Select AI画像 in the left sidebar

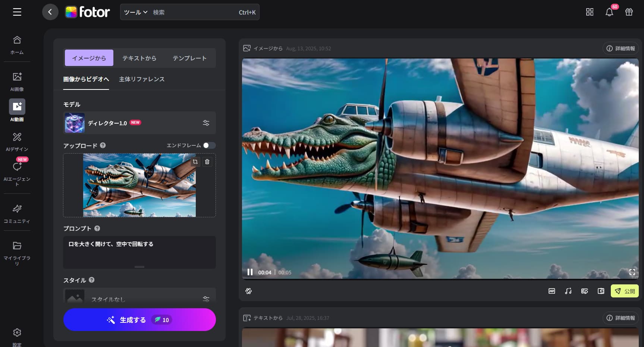coord(17,80)
